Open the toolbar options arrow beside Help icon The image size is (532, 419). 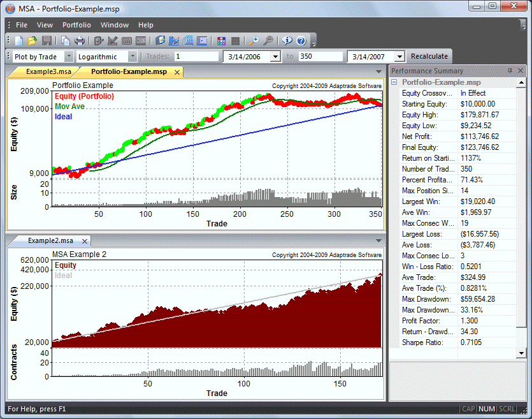point(314,43)
